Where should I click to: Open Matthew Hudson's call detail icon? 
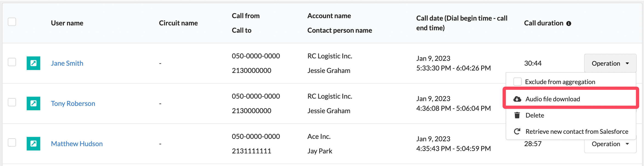click(34, 144)
